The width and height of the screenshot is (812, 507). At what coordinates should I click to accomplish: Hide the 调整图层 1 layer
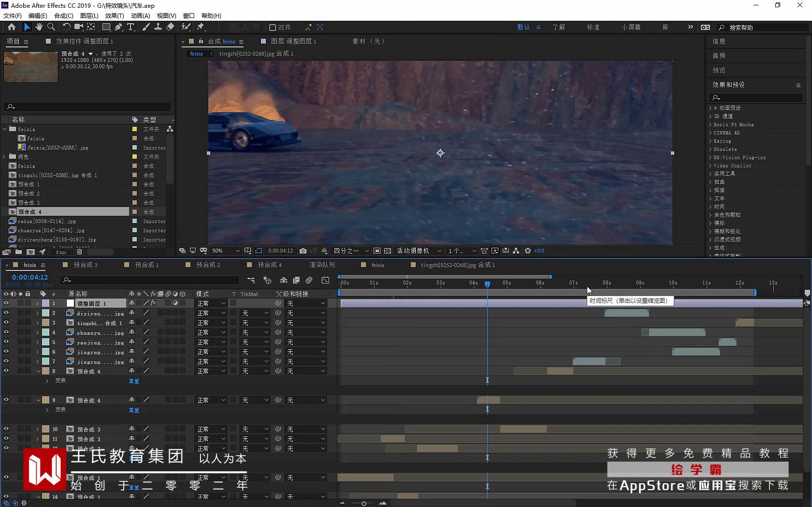click(6, 303)
